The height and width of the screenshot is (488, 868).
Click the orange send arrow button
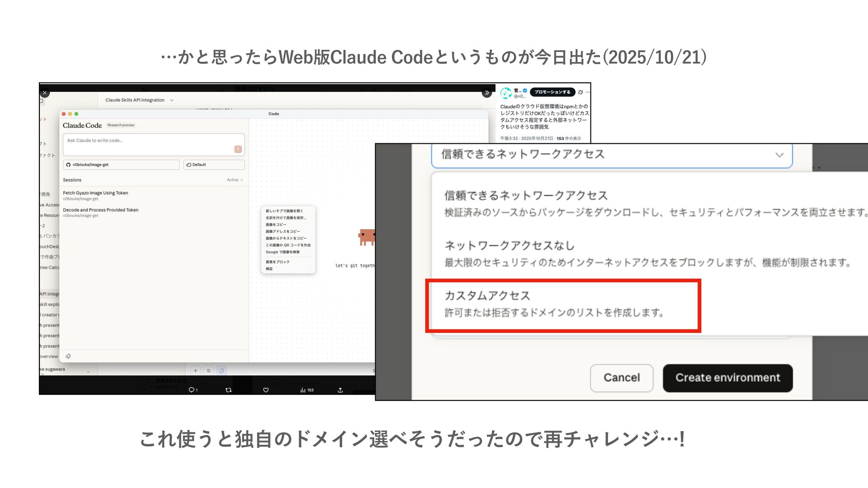(x=238, y=149)
